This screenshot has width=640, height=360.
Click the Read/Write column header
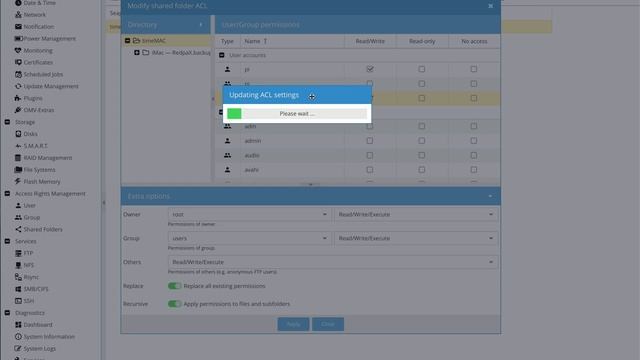click(370, 41)
